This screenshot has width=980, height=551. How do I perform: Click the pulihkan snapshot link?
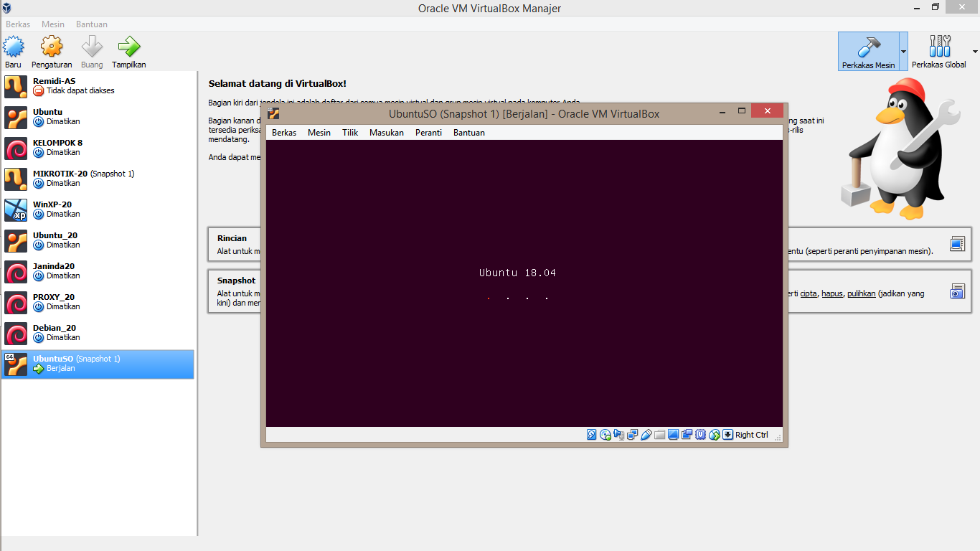pyautogui.click(x=862, y=293)
